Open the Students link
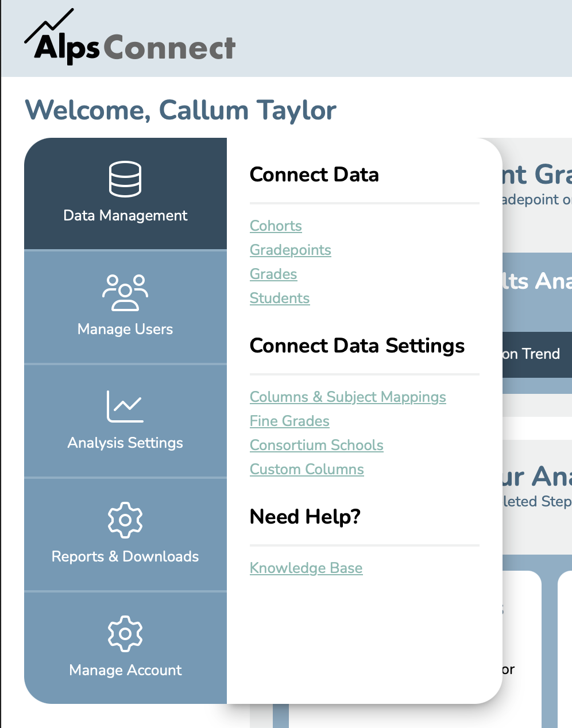The width and height of the screenshot is (572, 728). pyautogui.click(x=280, y=298)
